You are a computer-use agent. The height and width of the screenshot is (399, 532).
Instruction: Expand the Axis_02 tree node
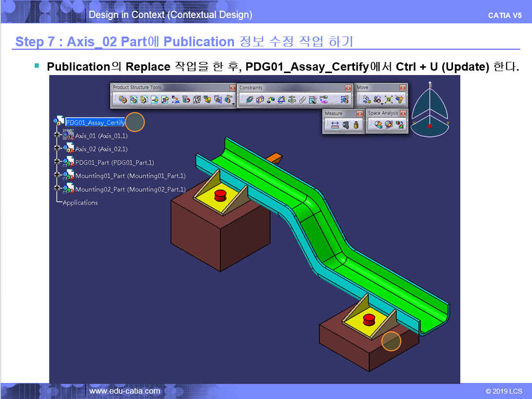58,148
